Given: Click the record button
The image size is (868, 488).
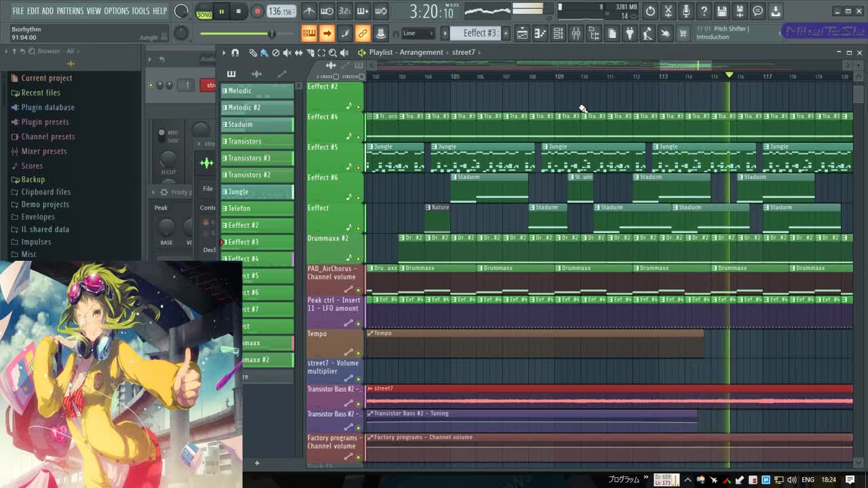Looking at the screenshot, I should tap(257, 12).
